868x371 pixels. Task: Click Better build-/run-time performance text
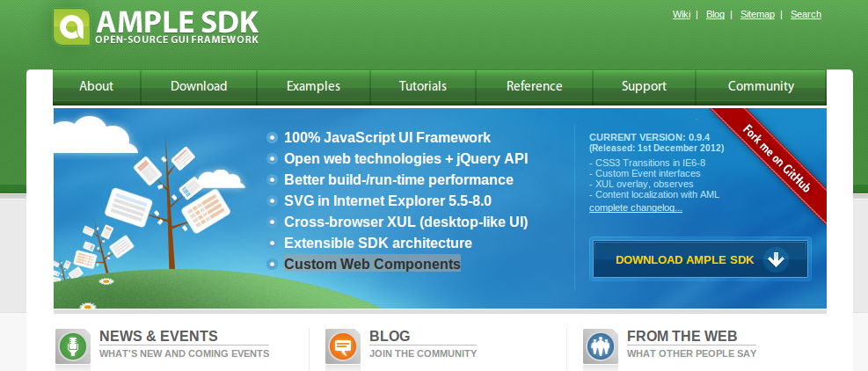pyautogui.click(x=398, y=179)
